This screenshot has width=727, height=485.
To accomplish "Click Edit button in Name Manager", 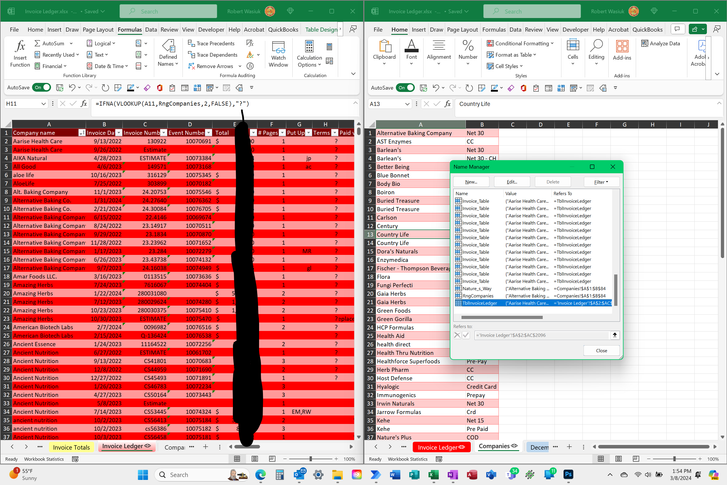I will 511,182.
